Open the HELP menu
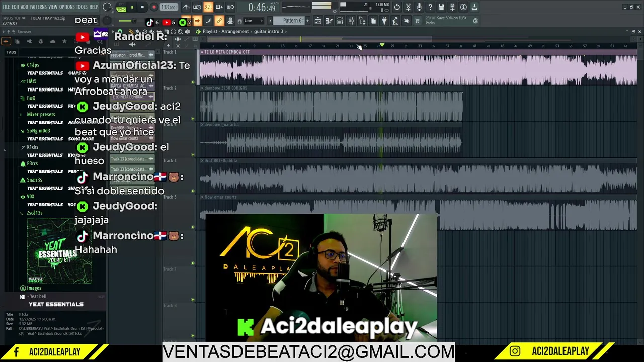The width and height of the screenshot is (644, 362). 94,7
